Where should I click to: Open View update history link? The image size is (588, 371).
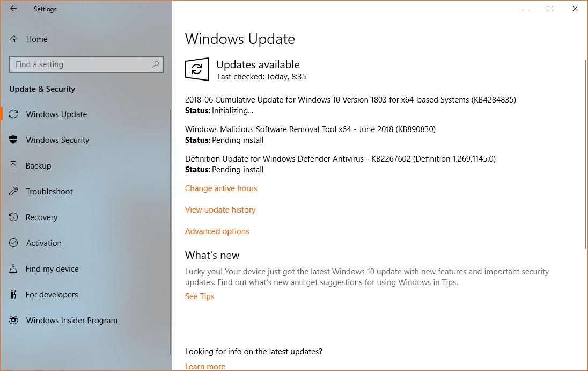[x=220, y=210]
